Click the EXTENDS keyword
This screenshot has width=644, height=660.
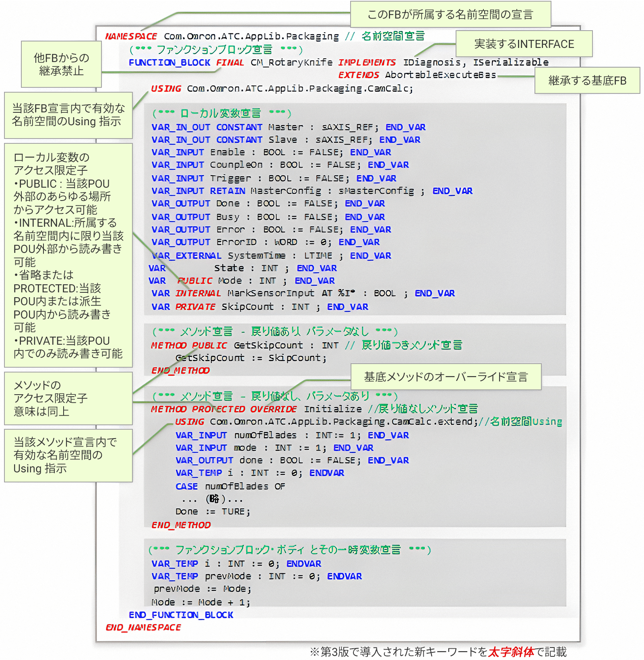(x=358, y=75)
